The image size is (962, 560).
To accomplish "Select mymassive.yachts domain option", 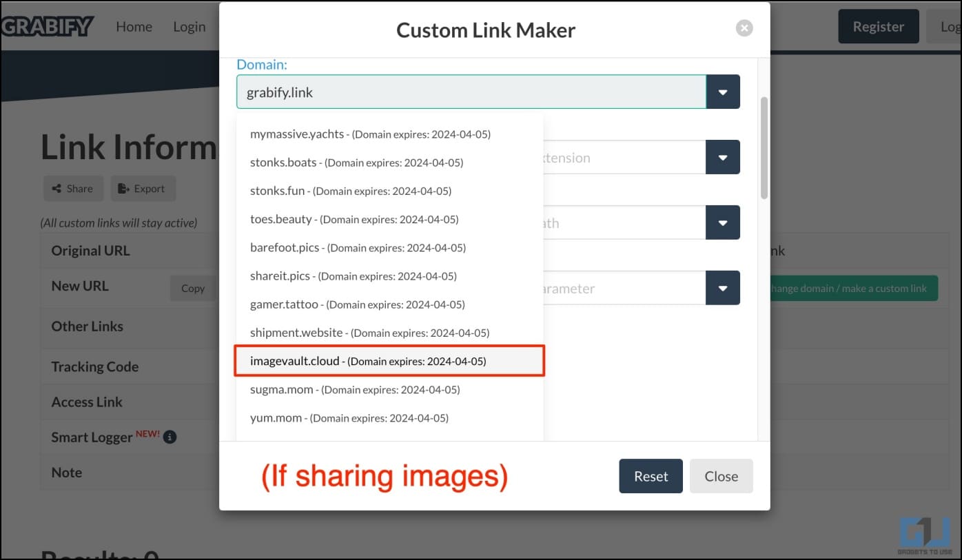I will coord(389,134).
